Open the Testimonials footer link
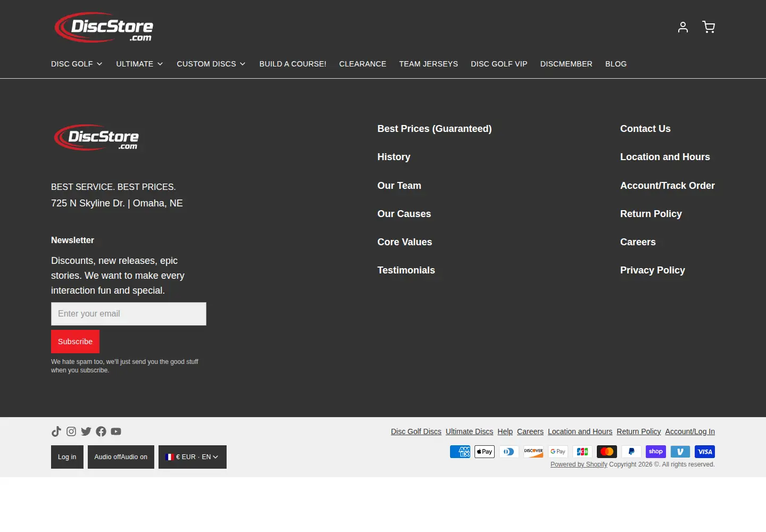766x532 pixels. click(406, 270)
